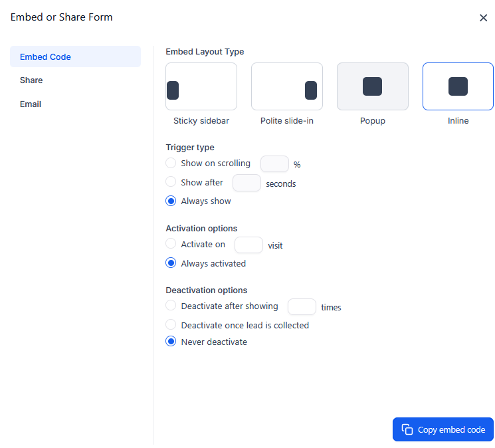The width and height of the screenshot is (495, 448).
Task: Pick the Popup embed layout icon
Action: click(372, 86)
